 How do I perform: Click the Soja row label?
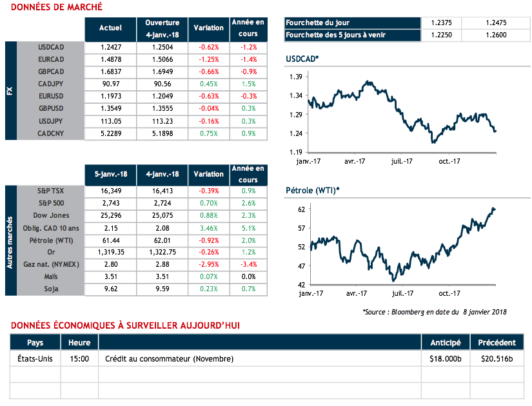tap(50, 289)
